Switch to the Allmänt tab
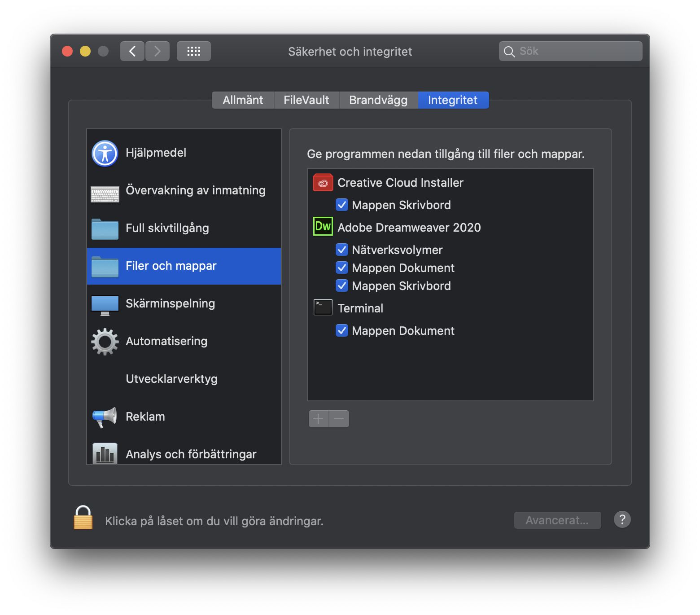Screen dimensions: 700x615 243,100
